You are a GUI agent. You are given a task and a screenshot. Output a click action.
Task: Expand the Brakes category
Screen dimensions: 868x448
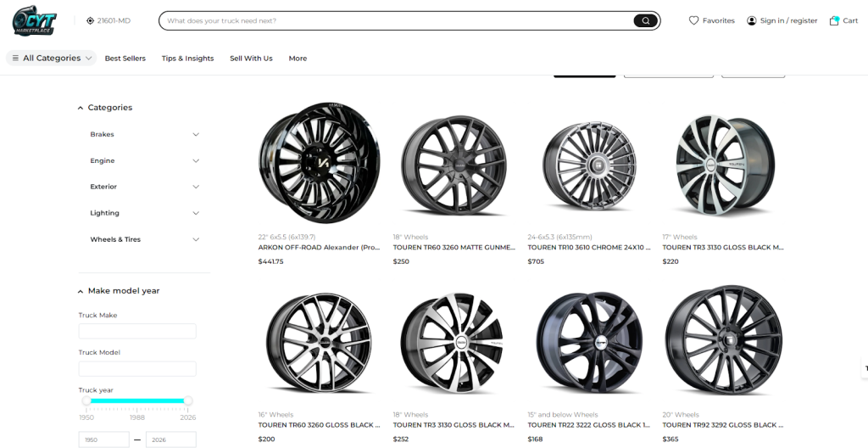click(x=196, y=134)
